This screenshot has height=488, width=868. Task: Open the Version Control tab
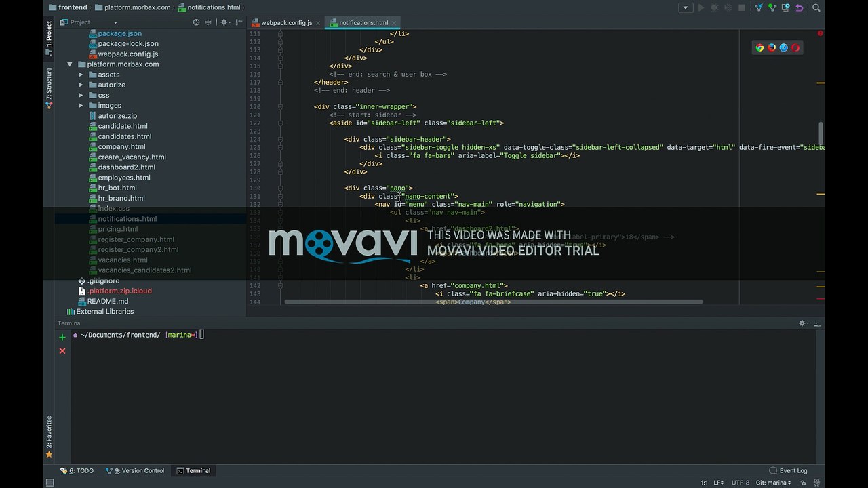[135, 470]
